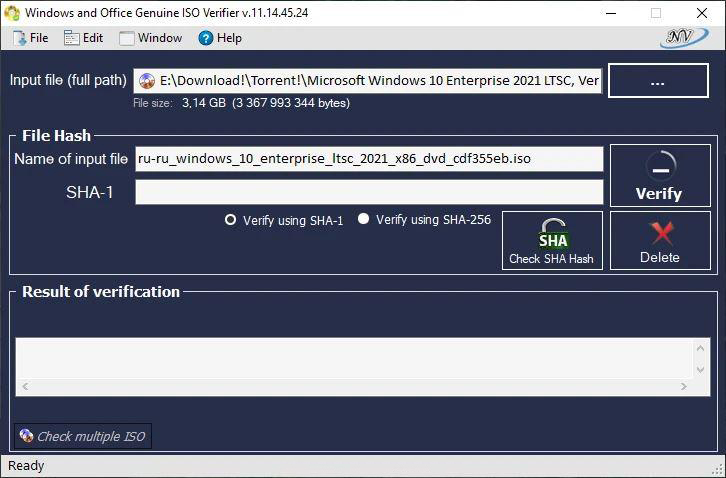Browse for file with the ... button
The image size is (726, 478).
(658, 81)
